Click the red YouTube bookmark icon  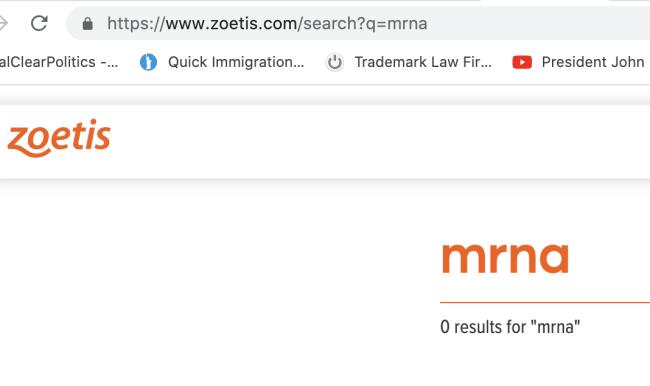522,62
